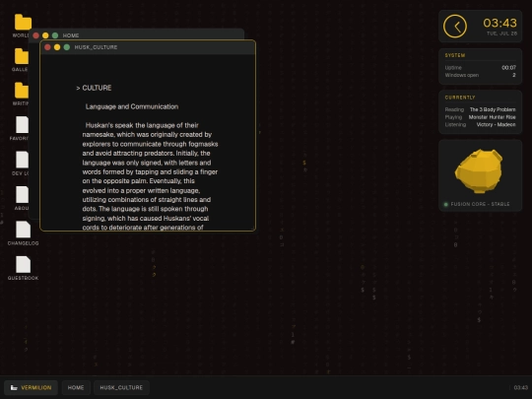Open the Vermilion start menu button
The height and width of the screenshot is (399, 532).
31,387
